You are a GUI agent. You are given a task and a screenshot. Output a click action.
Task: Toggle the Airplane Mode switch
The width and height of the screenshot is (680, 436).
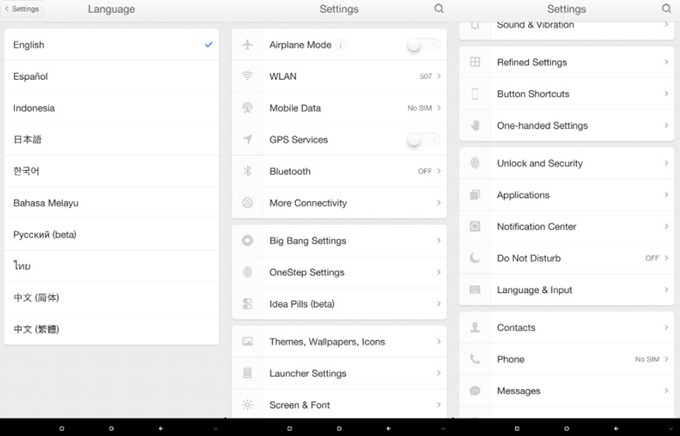(x=422, y=45)
